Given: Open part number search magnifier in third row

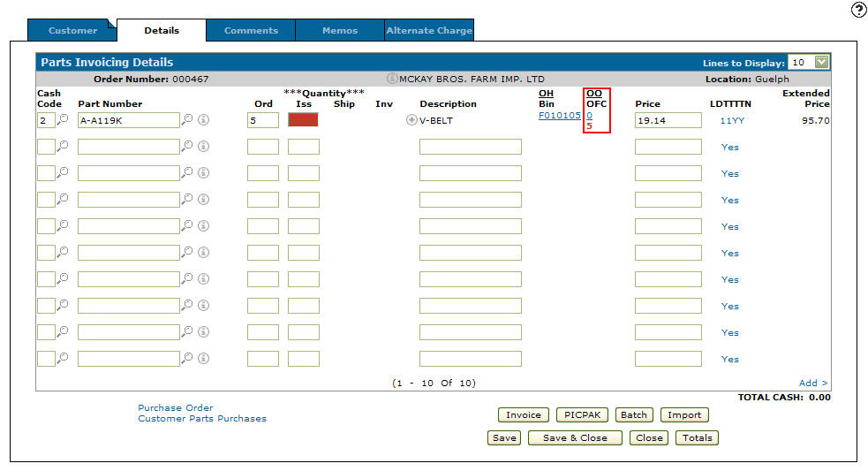Looking at the screenshot, I should [188, 171].
